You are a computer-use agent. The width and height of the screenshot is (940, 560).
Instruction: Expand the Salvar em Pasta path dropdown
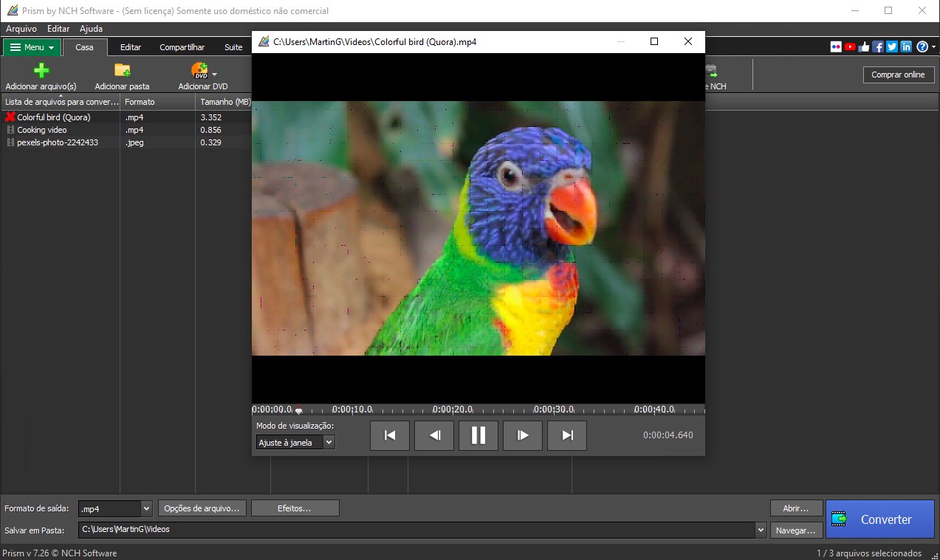coord(761,530)
